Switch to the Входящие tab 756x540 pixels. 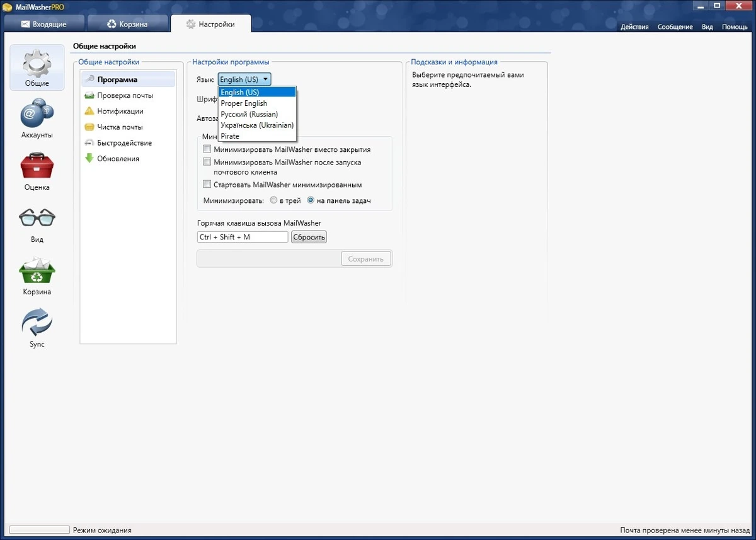43,24
